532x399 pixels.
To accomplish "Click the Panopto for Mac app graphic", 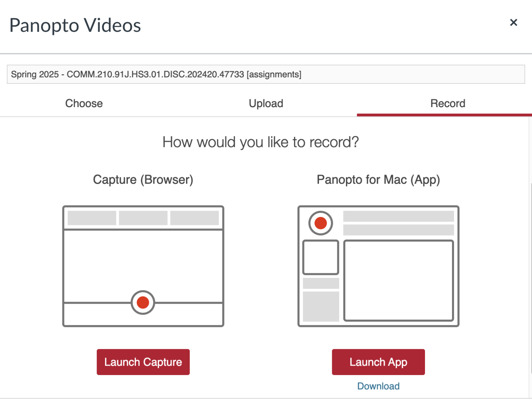I will (x=378, y=266).
